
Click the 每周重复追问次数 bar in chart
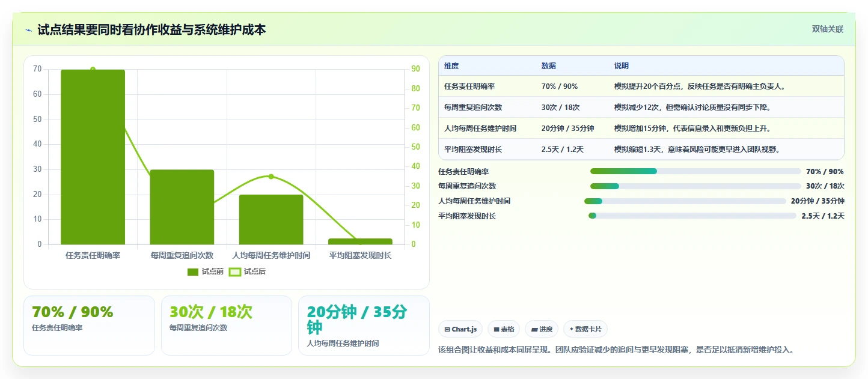tap(182, 207)
